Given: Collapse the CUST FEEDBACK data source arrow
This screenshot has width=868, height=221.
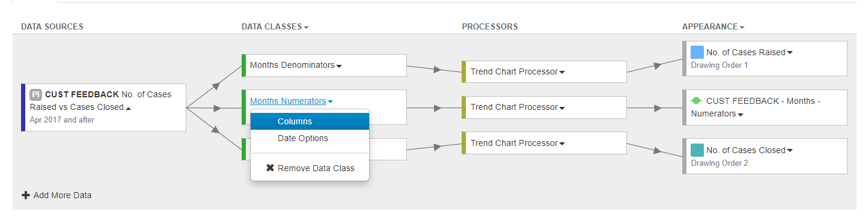Looking at the screenshot, I should [x=129, y=108].
